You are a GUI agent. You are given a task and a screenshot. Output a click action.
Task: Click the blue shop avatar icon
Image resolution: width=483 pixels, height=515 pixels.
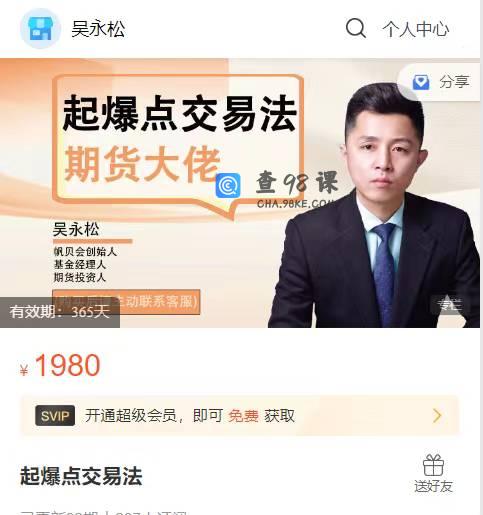click(x=40, y=29)
